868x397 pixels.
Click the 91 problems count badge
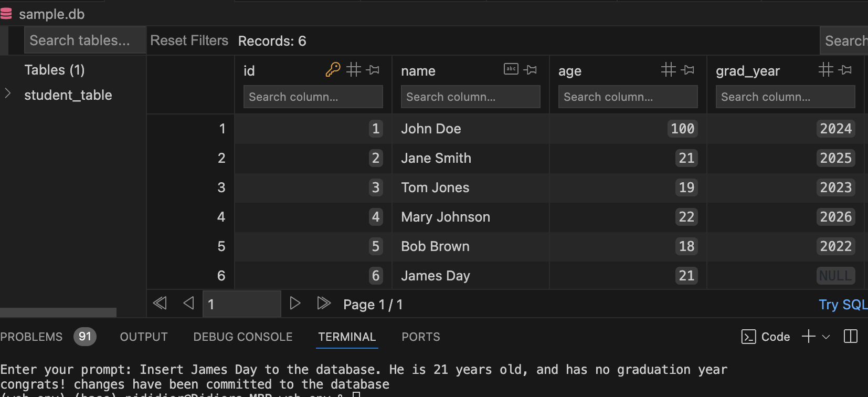84,337
